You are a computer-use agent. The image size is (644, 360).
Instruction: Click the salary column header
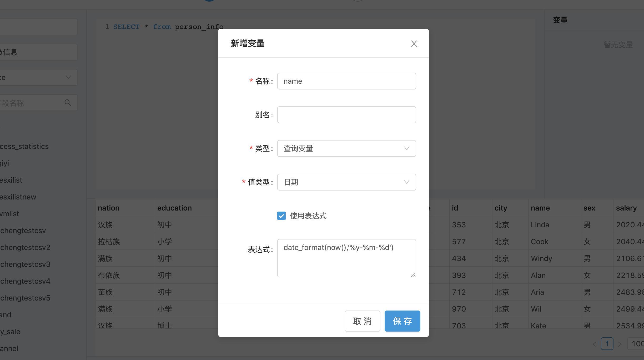(x=626, y=208)
